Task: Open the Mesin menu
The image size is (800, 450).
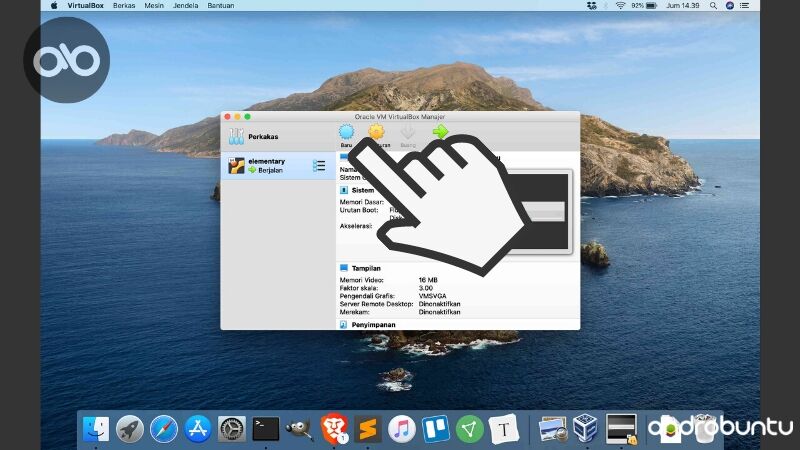Action: pyautogui.click(x=154, y=6)
